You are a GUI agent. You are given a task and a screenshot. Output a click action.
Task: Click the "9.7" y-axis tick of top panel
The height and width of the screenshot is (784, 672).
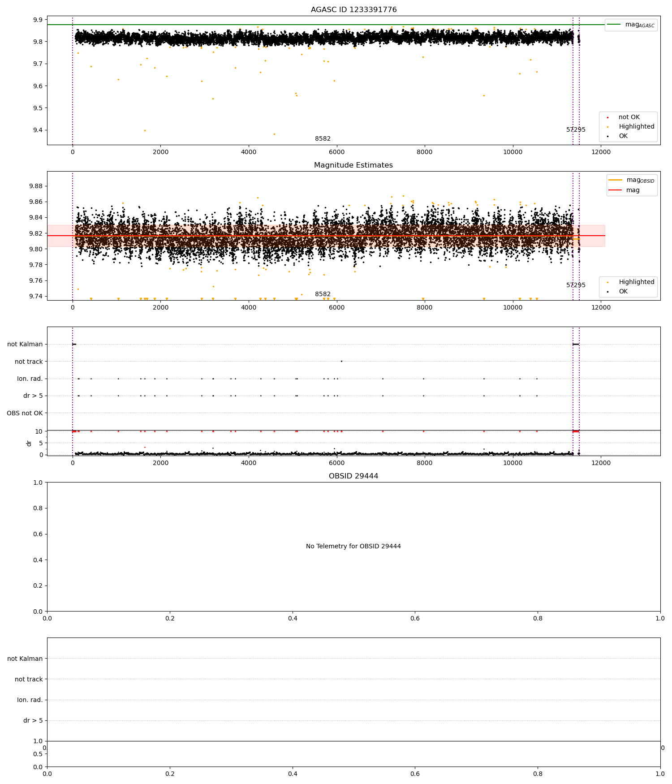click(38, 64)
